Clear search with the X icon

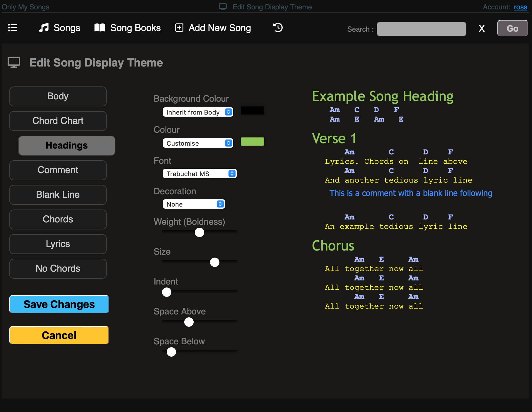click(482, 29)
